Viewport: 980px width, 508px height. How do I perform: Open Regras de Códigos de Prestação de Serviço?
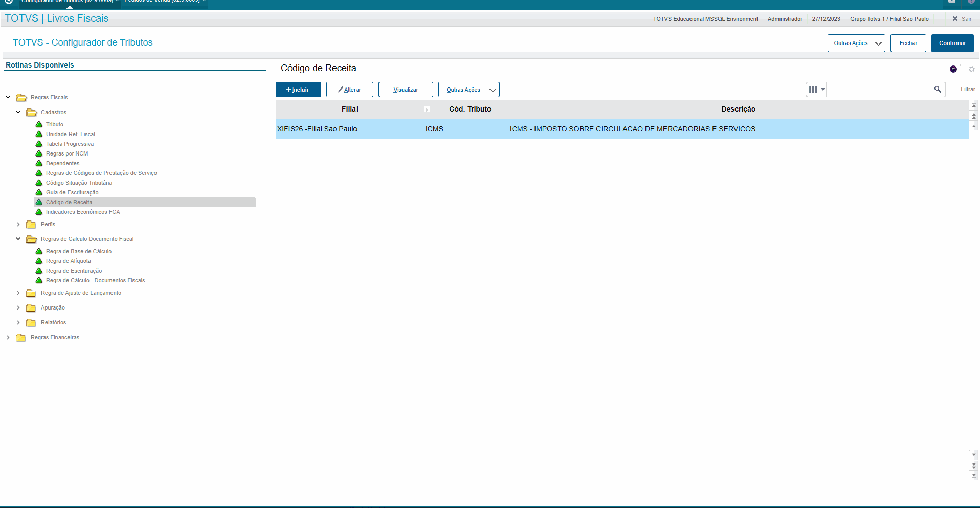(x=101, y=173)
